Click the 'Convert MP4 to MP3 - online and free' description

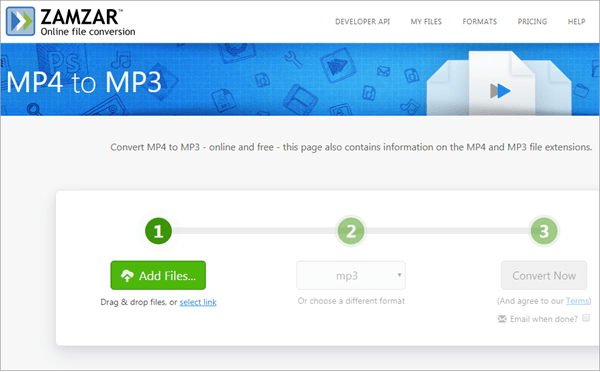pyautogui.click(x=351, y=147)
